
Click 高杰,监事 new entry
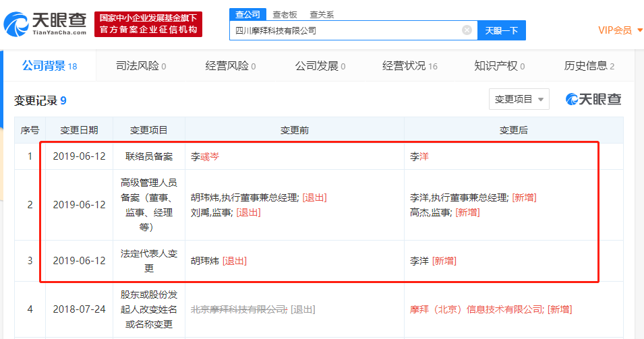[431, 212]
